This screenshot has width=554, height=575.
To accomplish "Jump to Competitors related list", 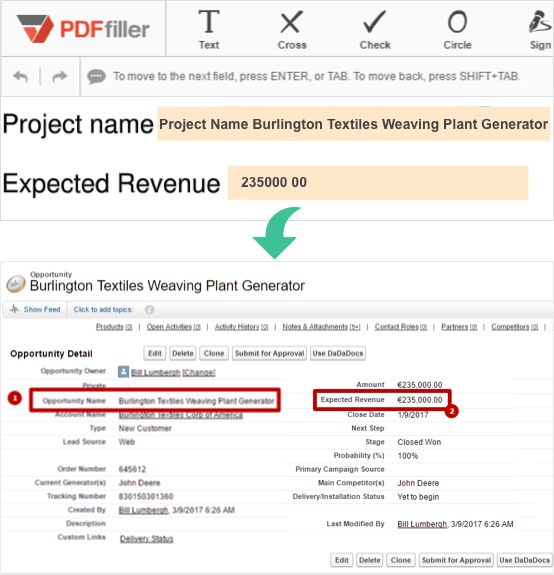I will [514, 327].
